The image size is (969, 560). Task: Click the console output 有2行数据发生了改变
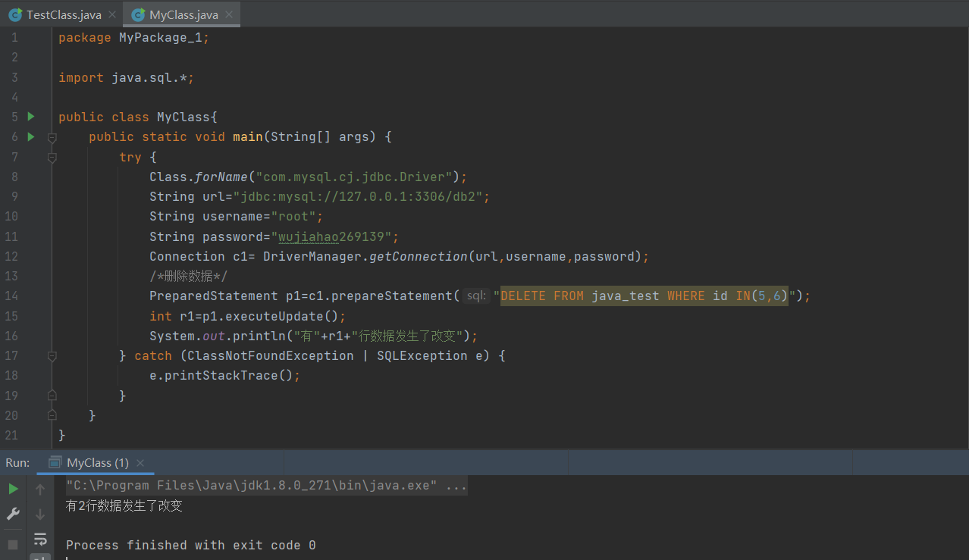124,505
